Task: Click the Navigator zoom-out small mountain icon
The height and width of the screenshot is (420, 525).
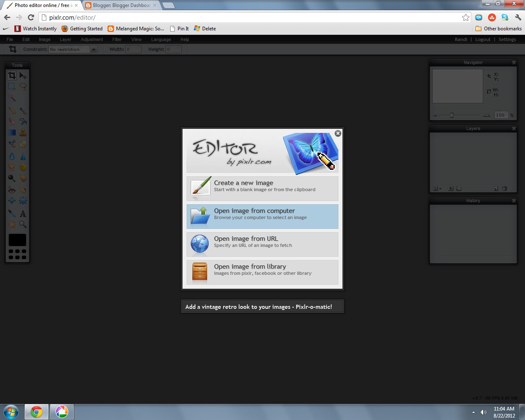Action: tap(435, 116)
